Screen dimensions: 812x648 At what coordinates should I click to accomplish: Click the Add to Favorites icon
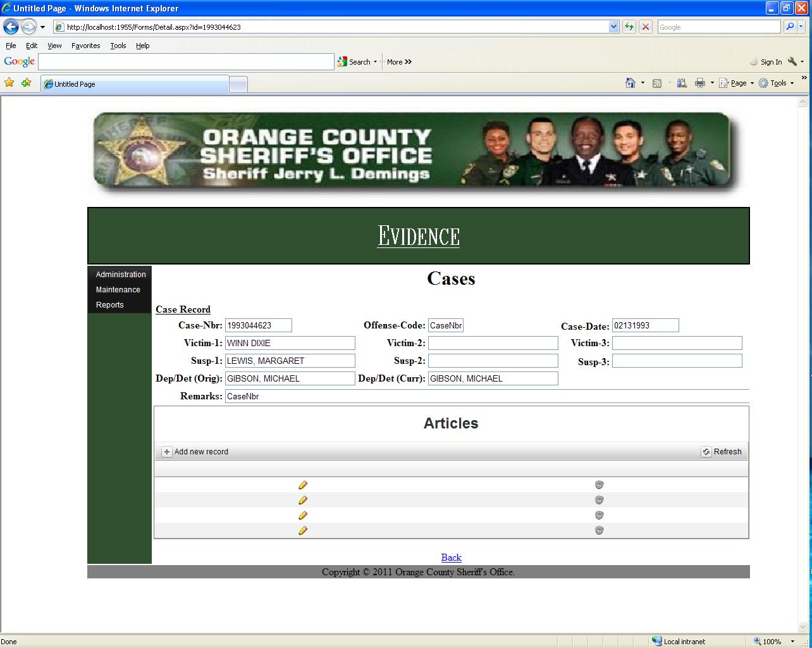26,83
